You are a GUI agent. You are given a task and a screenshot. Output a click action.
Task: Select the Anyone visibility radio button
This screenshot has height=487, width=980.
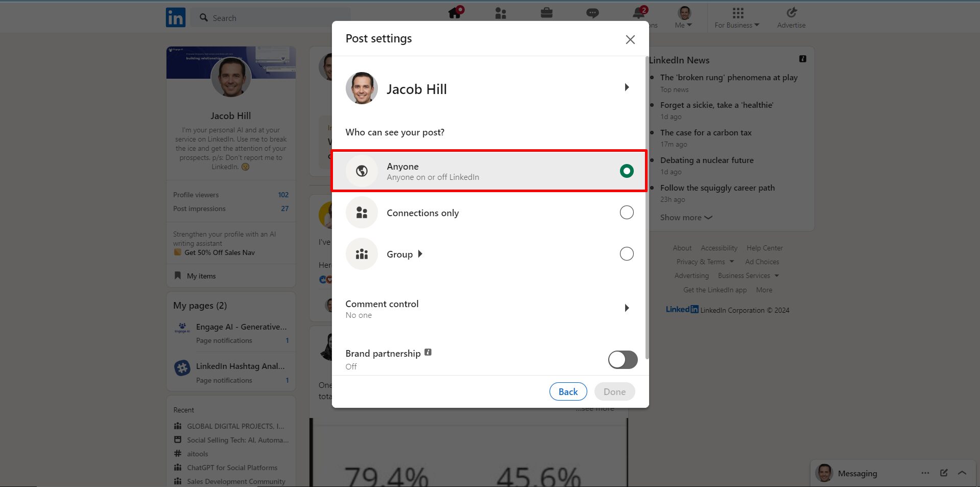[627, 171]
